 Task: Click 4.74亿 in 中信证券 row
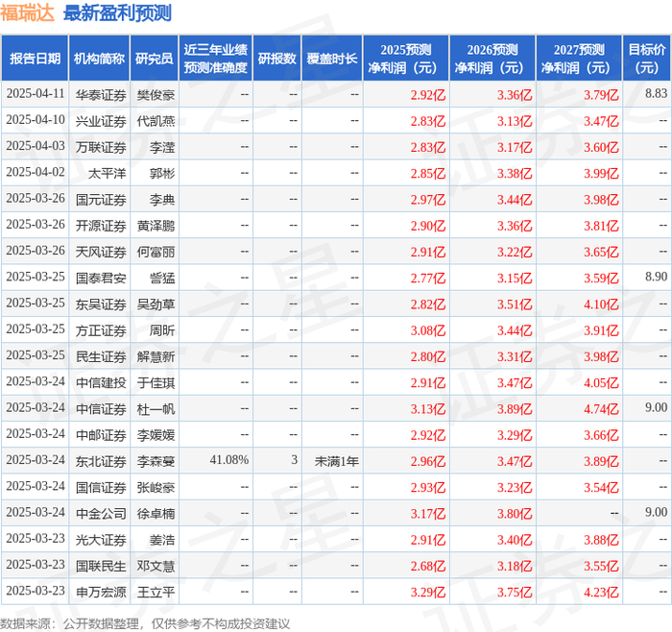pos(601,408)
